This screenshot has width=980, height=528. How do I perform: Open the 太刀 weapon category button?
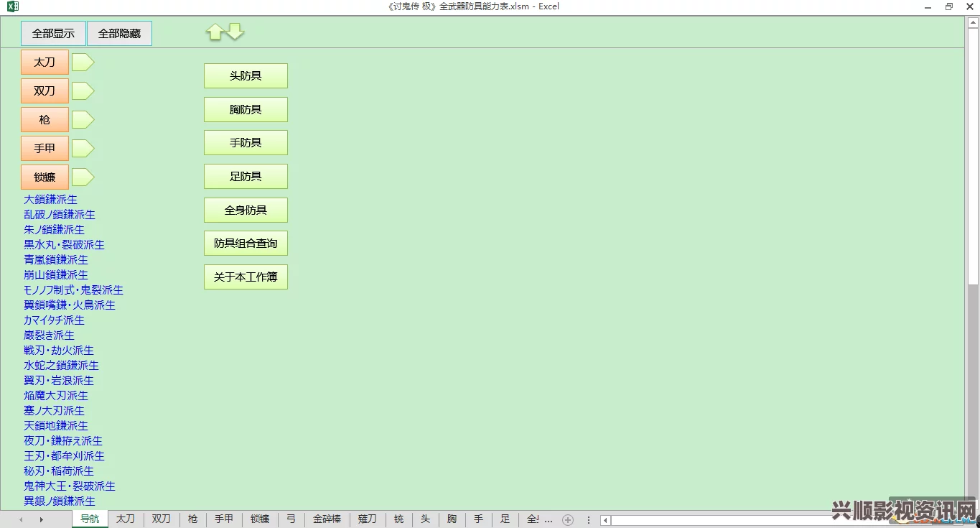[45, 62]
